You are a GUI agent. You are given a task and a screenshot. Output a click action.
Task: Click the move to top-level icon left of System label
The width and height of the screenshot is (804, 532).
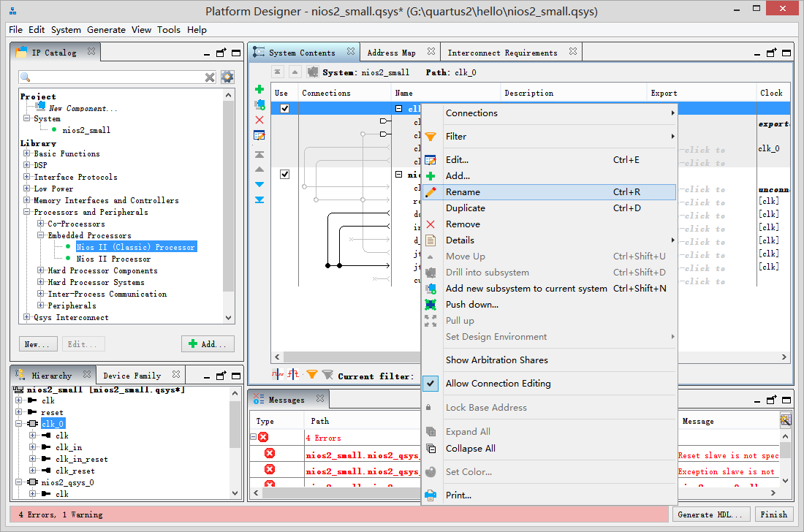click(278, 72)
